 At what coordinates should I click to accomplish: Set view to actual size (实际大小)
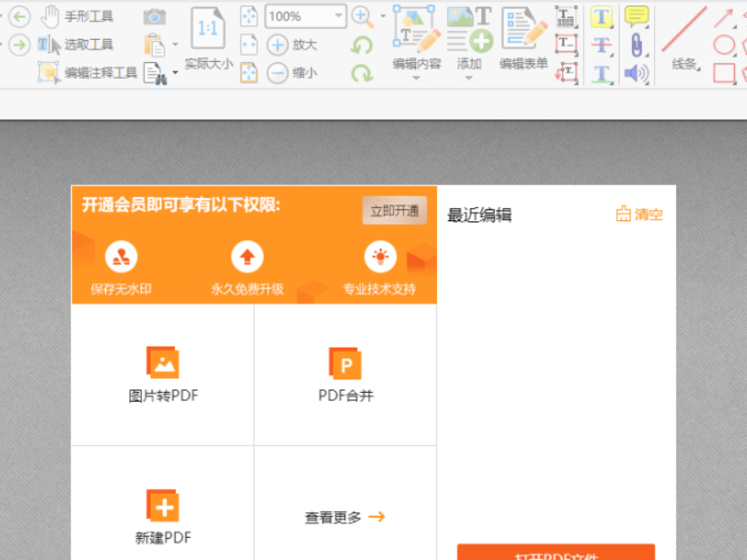(x=209, y=39)
